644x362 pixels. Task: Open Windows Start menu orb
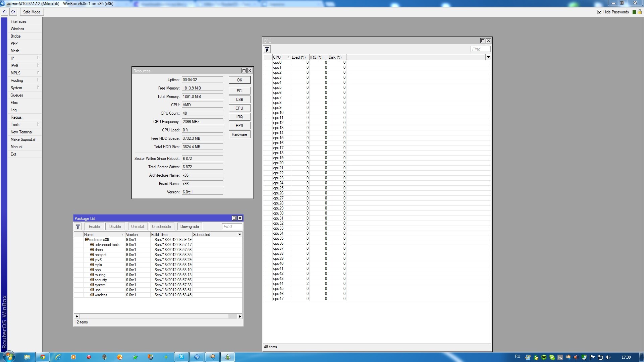[x=9, y=357]
